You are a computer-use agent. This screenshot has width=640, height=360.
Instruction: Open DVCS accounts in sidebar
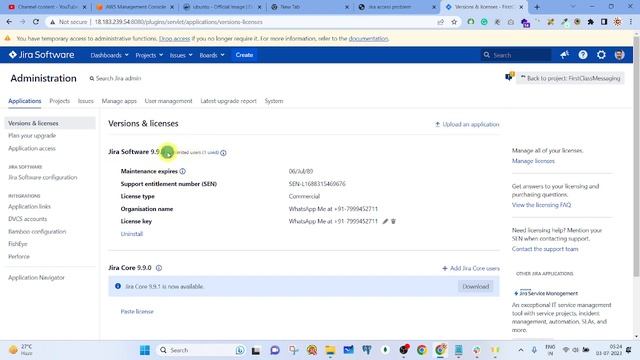click(x=27, y=219)
